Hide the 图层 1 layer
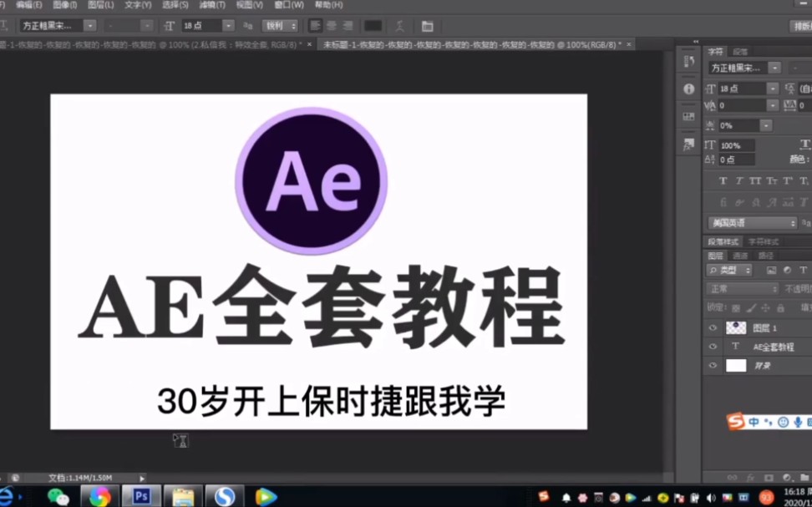 [713, 327]
